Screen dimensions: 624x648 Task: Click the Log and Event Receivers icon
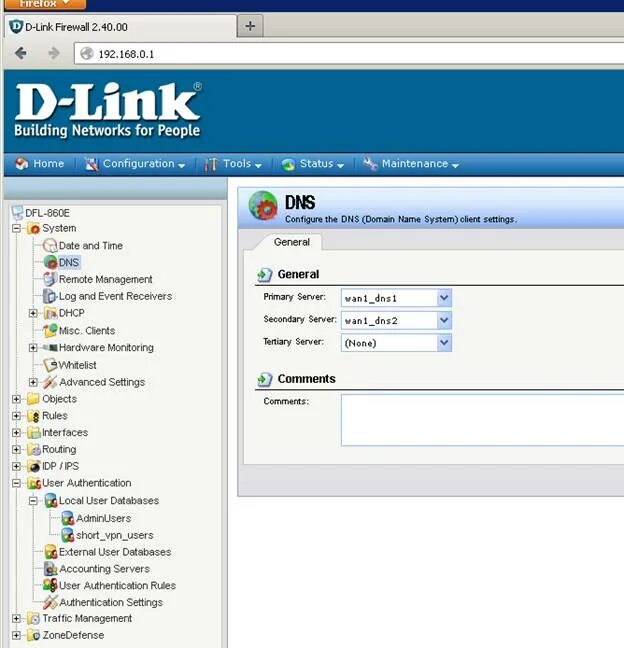tap(50, 296)
